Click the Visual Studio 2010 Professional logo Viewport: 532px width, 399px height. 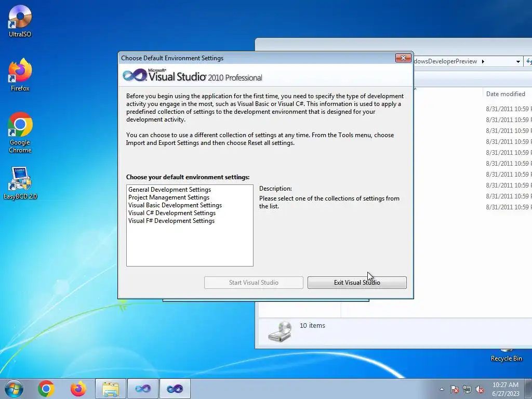[192, 75]
